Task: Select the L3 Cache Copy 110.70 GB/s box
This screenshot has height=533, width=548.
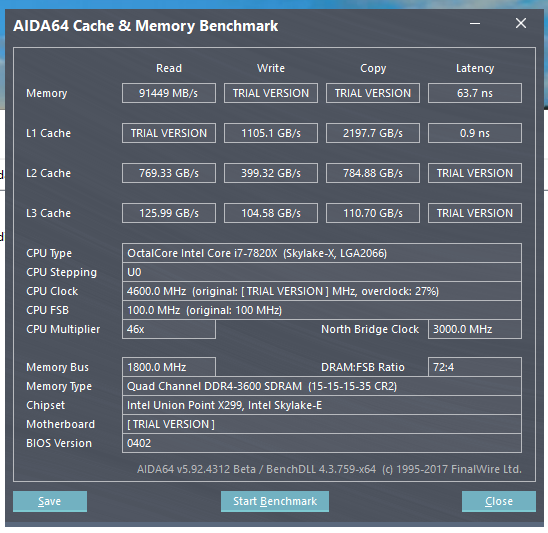Action: click(373, 213)
